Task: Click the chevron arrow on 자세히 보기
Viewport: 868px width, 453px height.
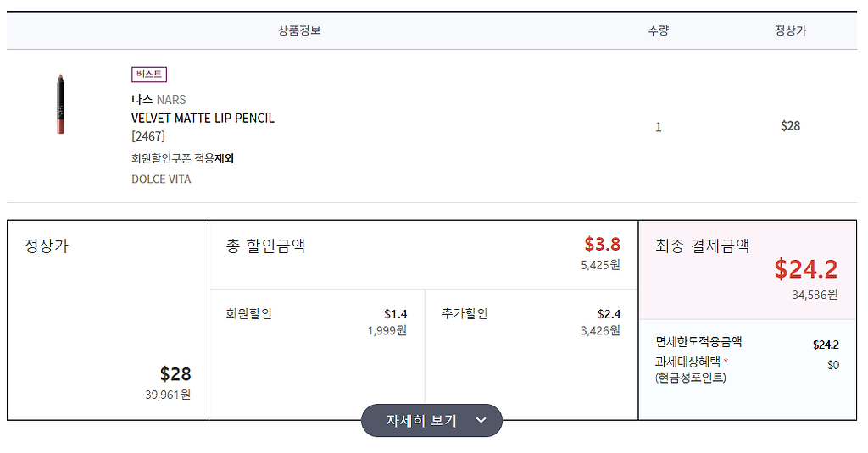Action: (481, 421)
